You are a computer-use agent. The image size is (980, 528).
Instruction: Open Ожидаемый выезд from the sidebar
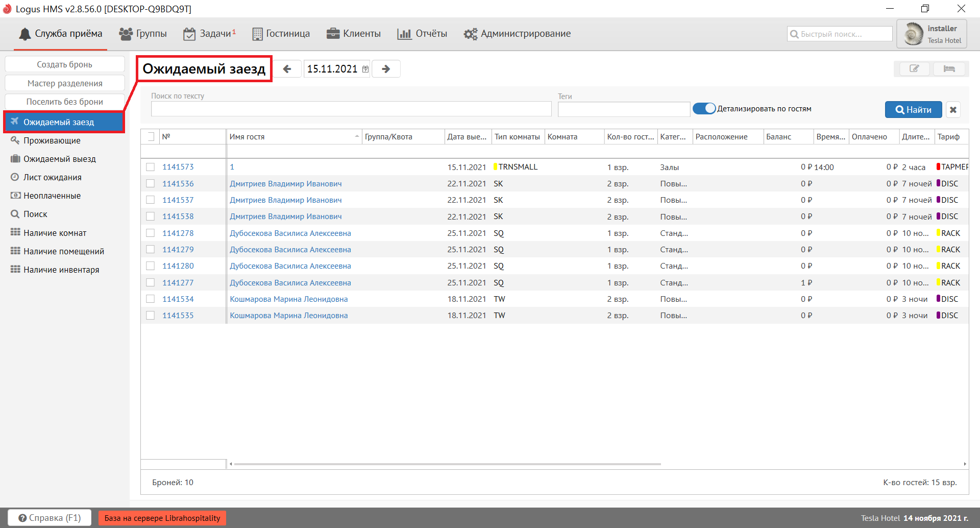(x=59, y=159)
